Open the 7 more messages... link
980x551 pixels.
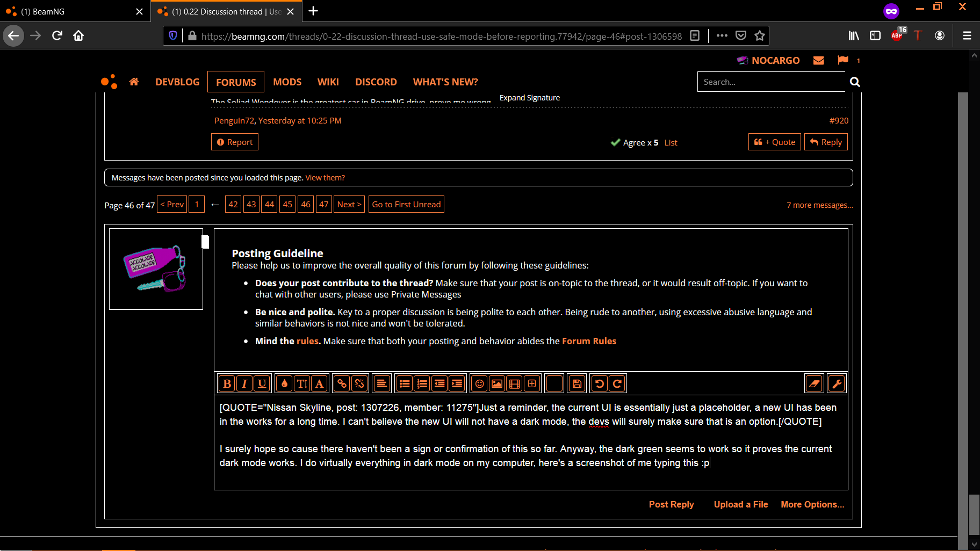click(820, 205)
